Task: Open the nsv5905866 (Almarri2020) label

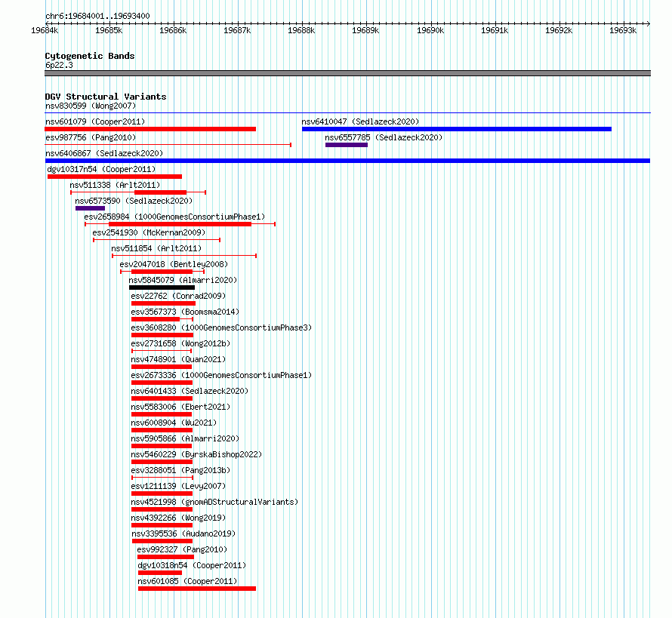Action: click(185, 438)
